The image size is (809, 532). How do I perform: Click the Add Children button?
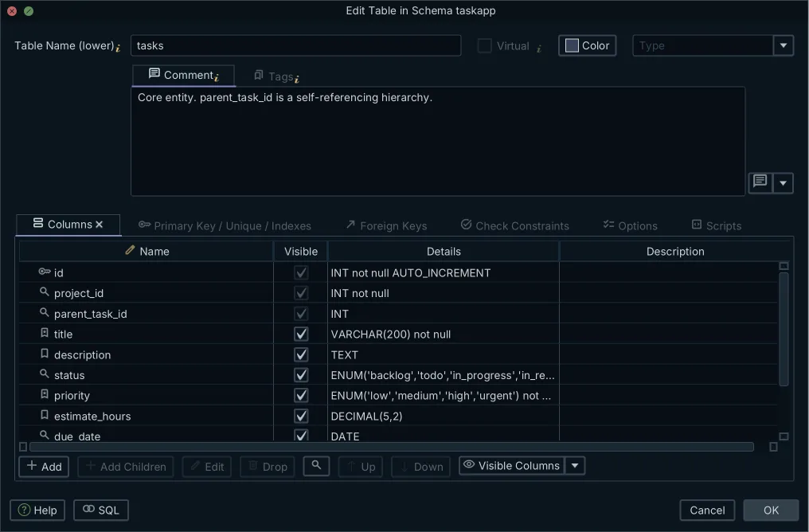tap(125, 467)
